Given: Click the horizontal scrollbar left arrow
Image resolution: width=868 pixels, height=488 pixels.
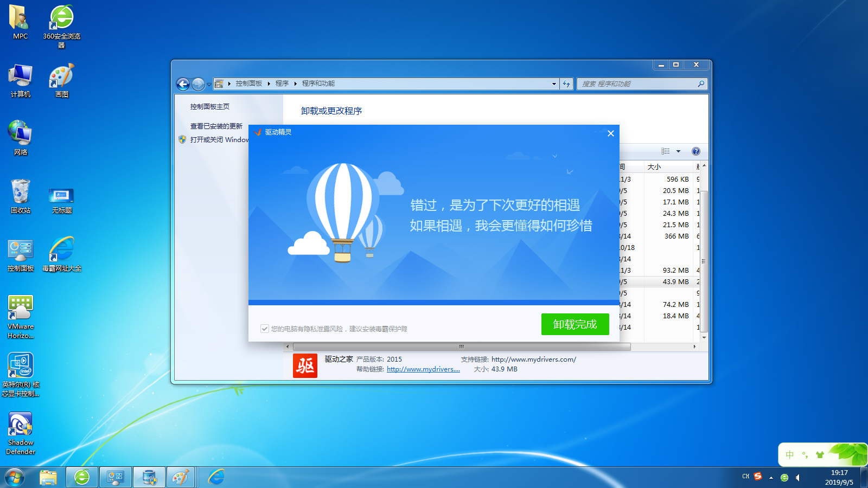Looking at the screenshot, I should pos(288,346).
